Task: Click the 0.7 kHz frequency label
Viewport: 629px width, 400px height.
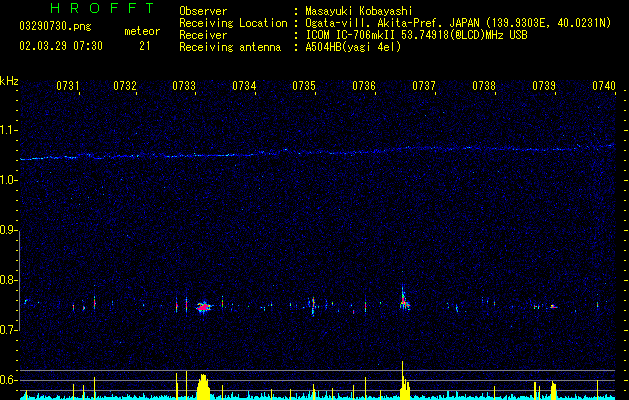Action: 9,330
